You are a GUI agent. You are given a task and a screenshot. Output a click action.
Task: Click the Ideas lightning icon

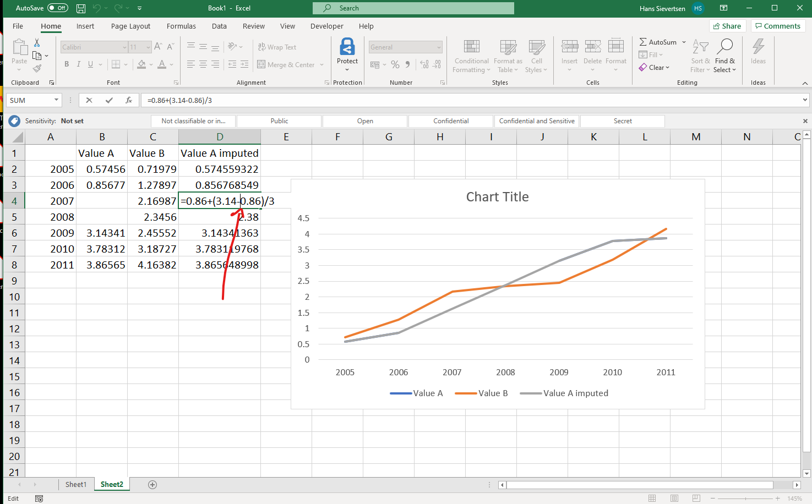(x=758, y=47)
